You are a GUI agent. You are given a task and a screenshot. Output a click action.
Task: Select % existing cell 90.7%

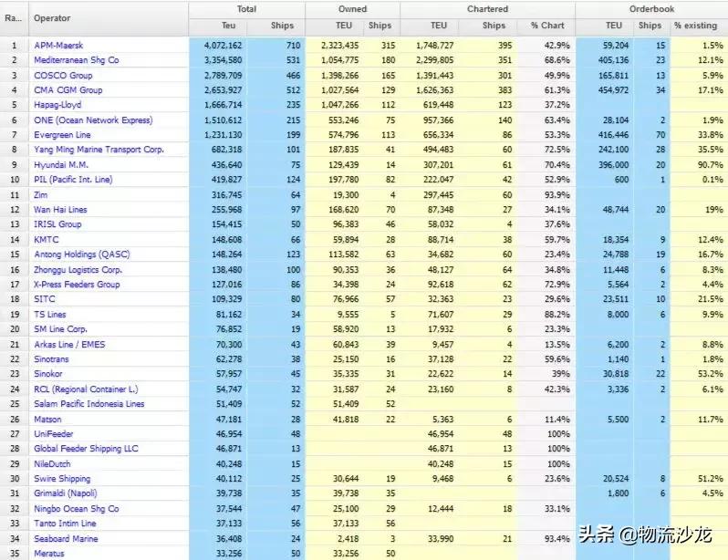click(x=711, y=165)
